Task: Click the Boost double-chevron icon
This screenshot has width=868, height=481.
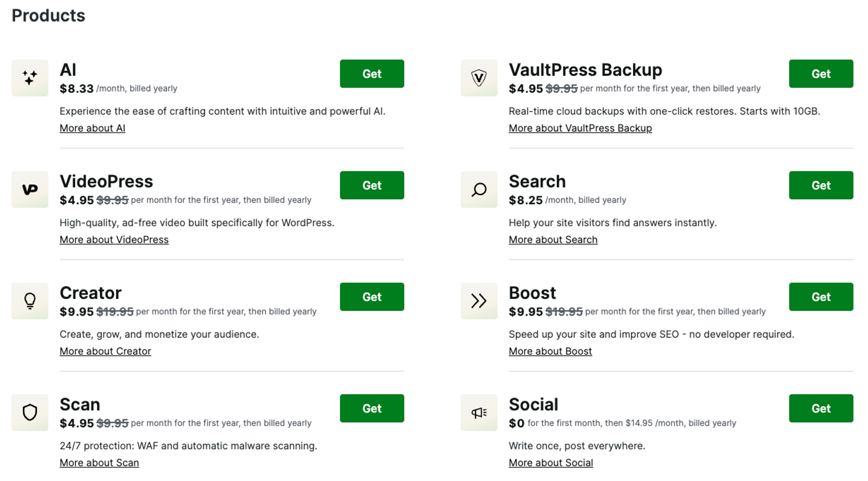Action: click(x=479, y=301)
